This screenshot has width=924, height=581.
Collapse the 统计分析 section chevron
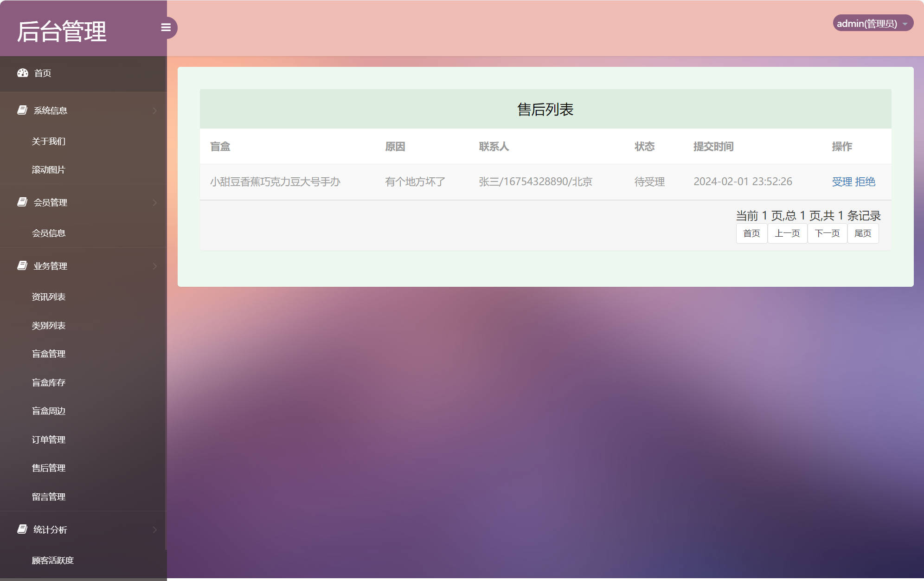click(x=155, y=529)
